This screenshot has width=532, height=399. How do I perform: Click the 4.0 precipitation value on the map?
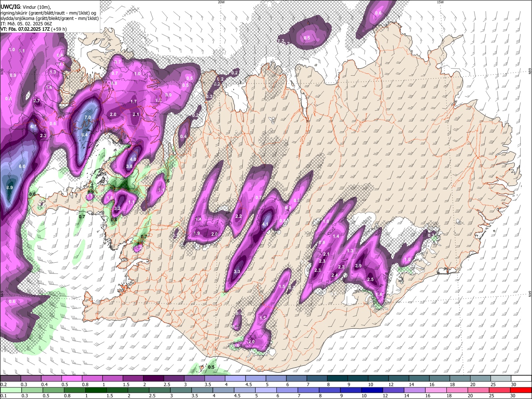pos(133,159)
